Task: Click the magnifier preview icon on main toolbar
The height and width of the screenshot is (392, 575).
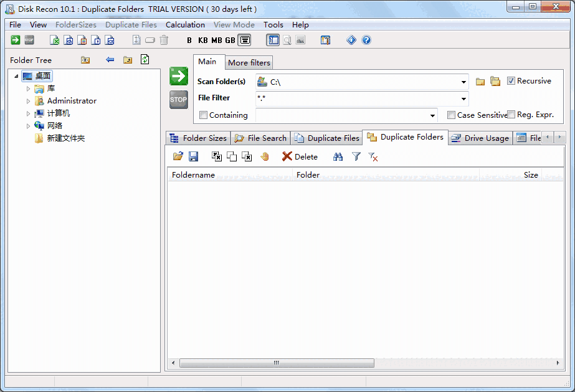Action: coord(286,40)
